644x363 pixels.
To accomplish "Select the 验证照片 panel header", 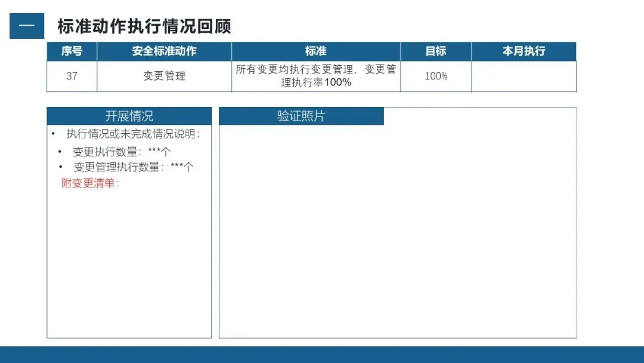I will pyautogui.click(x=302, y=116).
